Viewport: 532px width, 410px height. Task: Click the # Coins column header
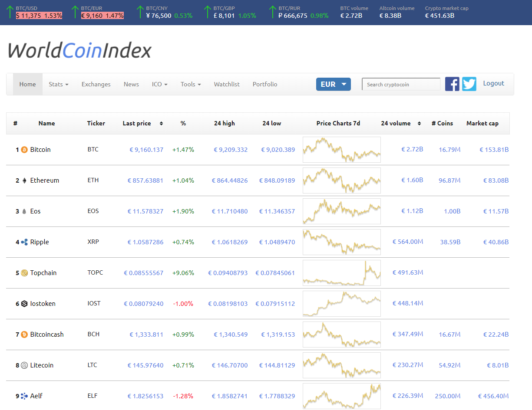pyautogui.click(x=442, y=124)
